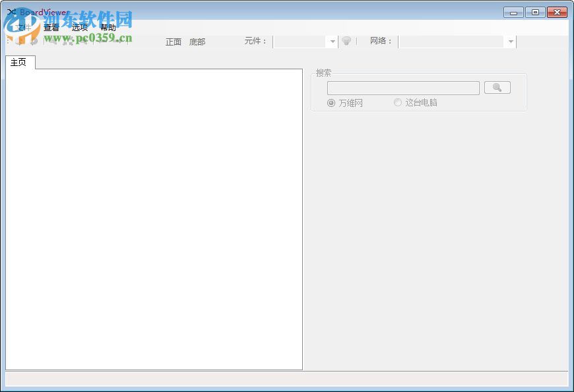Screen dimensions: 574x392
Task: Toggle the 正面 board view
Action: [173, 41]
